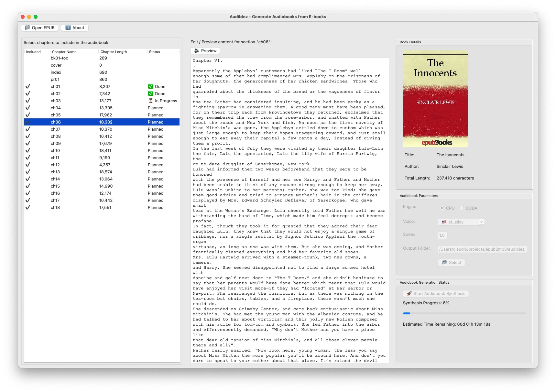Click the US flag icon in the voice selector
556x392 pixels.
click(443, 222)
